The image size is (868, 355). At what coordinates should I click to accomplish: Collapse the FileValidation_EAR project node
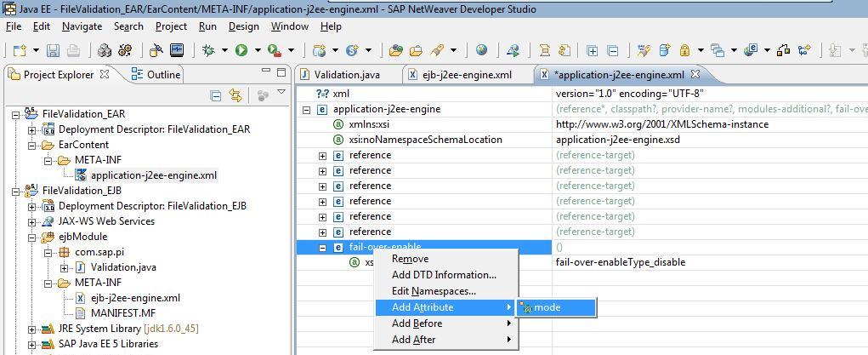[x=16, y=114]
